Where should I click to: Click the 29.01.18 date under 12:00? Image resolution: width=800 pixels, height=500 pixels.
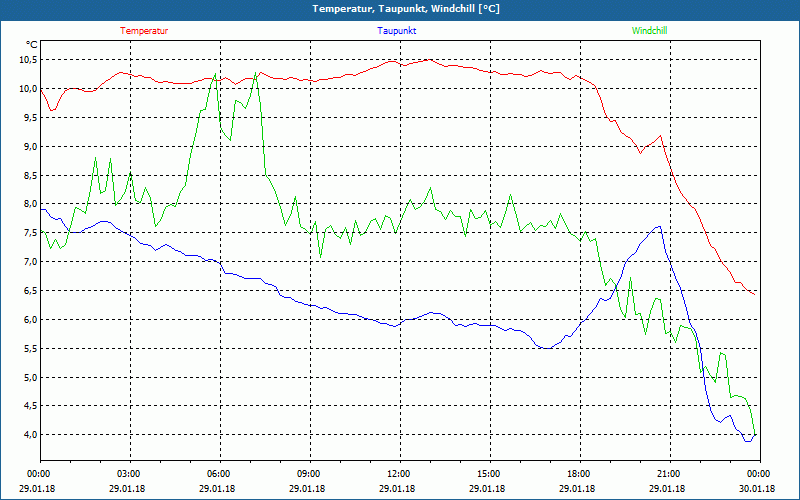pos(399,489)
